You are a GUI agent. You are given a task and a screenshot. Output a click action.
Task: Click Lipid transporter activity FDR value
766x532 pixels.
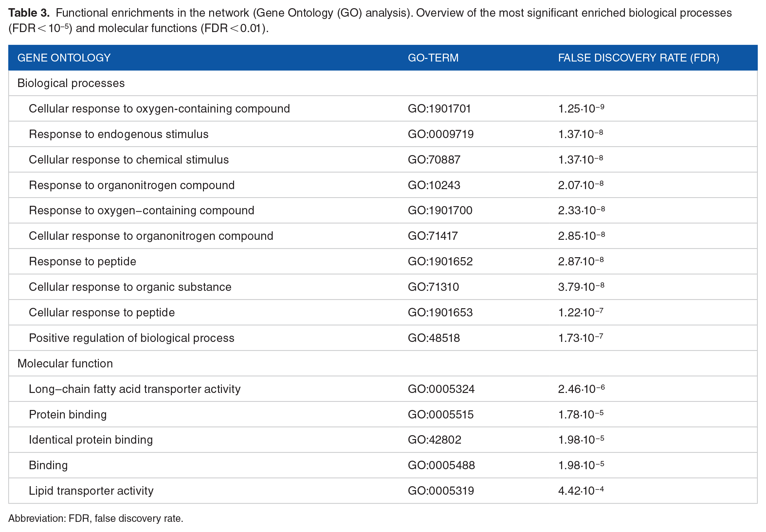pyautogui.click(x=581, y=490)
